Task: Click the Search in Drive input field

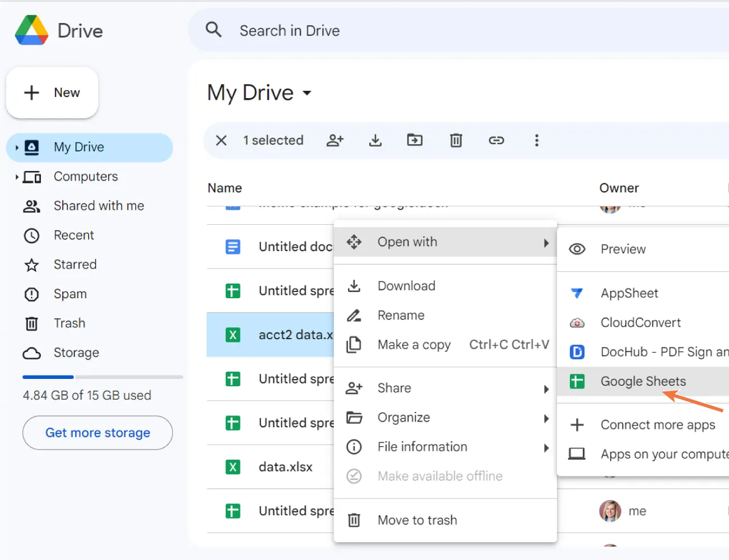Action: 290,30
